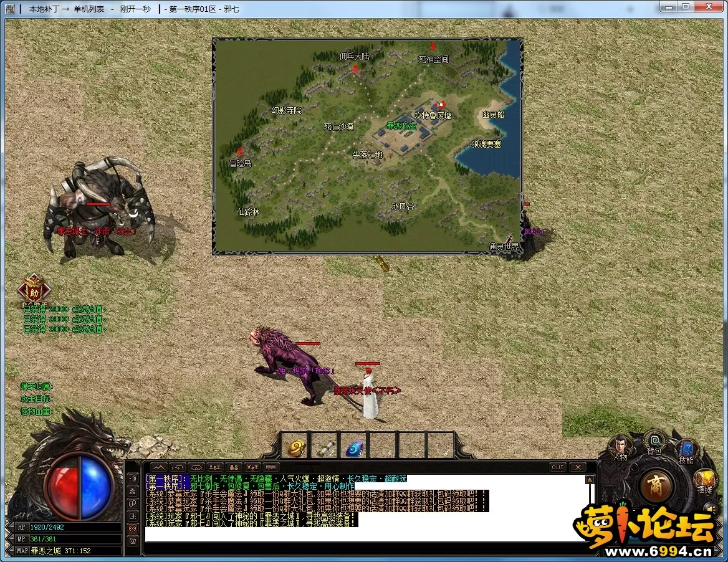Toggle the broadcast sound-wave chat channel icon
The width and height of the screenshot is (728, 562).
point(133,478)
